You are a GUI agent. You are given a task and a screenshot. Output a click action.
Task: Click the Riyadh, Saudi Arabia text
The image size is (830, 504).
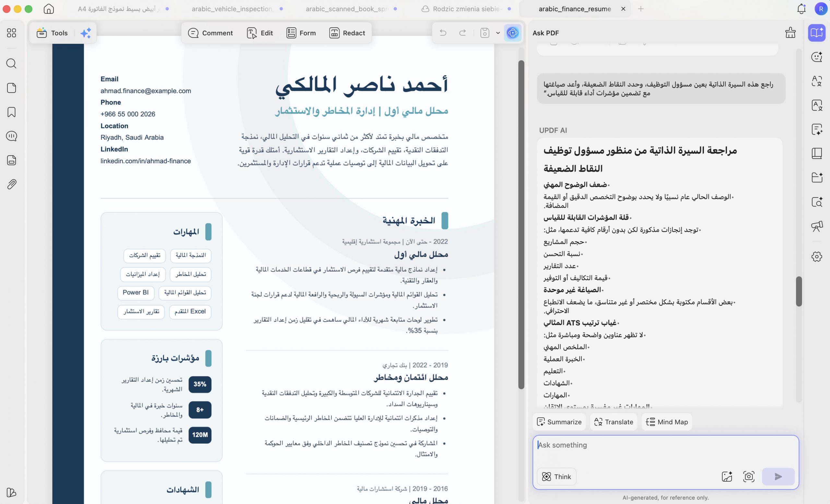[x=132, y=137]
